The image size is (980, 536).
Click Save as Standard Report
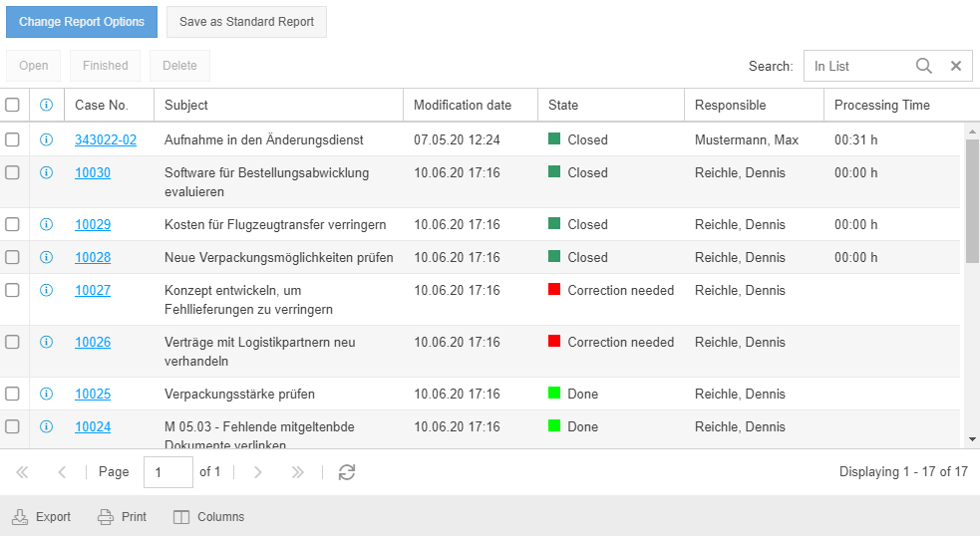click(246, 21)
